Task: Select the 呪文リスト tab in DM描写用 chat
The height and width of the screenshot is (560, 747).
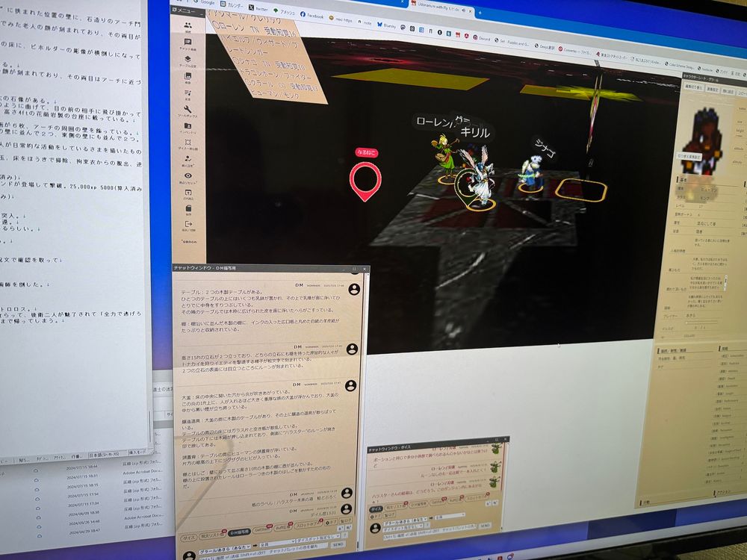Action: (211, 535)
